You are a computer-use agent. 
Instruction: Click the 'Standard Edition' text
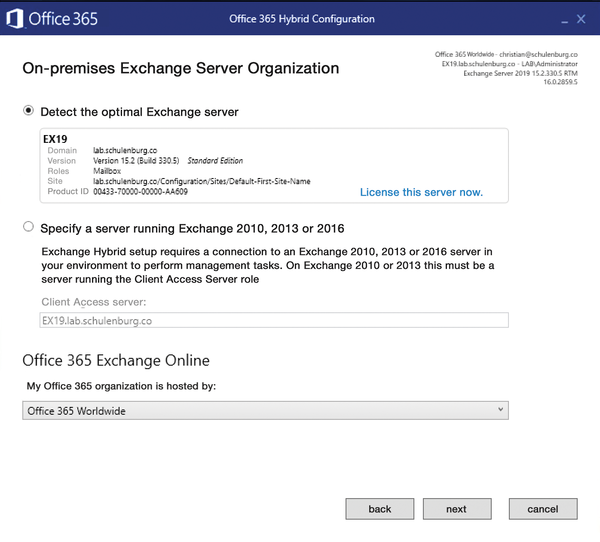[x=215, y=161]
